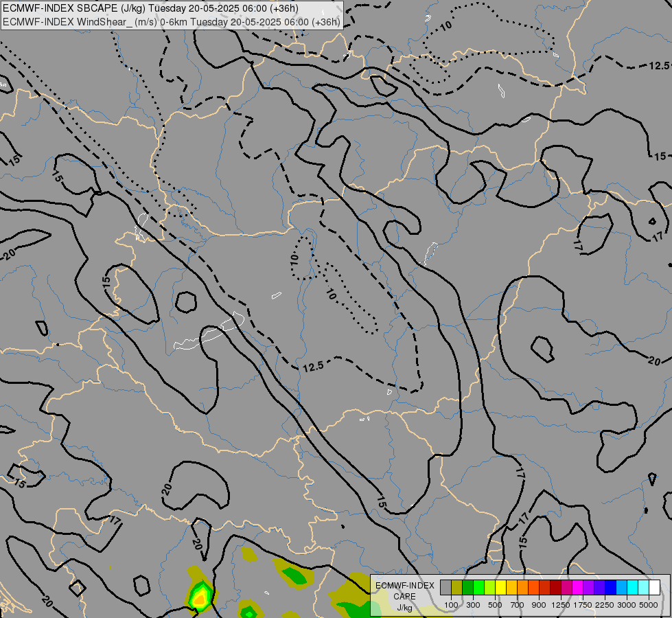
Task: Click the 2250 value on the legend scale
Action: click(605, 605)
